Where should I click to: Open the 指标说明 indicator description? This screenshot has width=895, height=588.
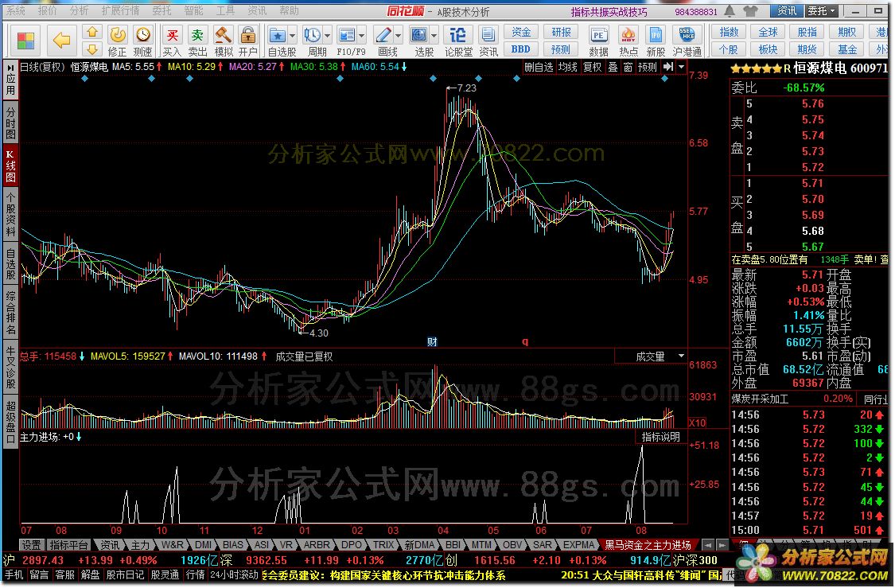[661, 437]
